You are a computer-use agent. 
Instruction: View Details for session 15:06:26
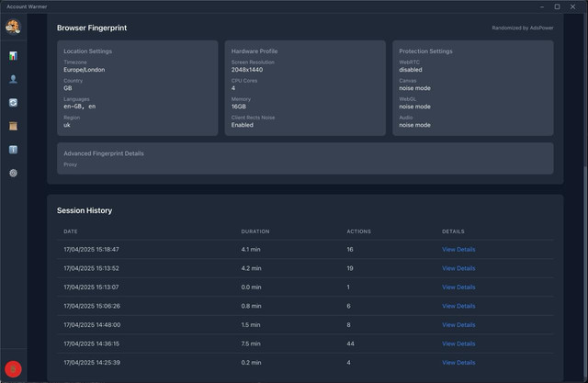458,306
